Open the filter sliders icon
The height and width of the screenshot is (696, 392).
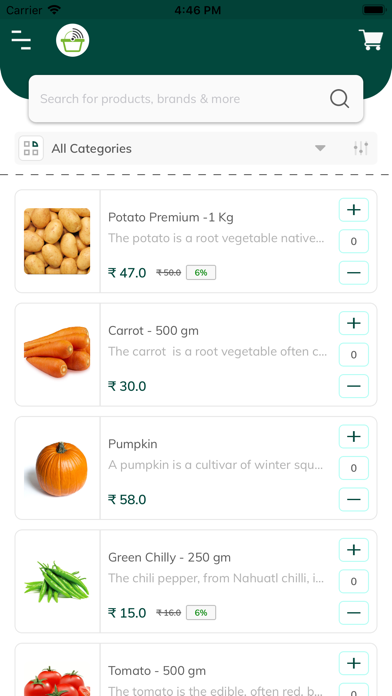point(361,148)
